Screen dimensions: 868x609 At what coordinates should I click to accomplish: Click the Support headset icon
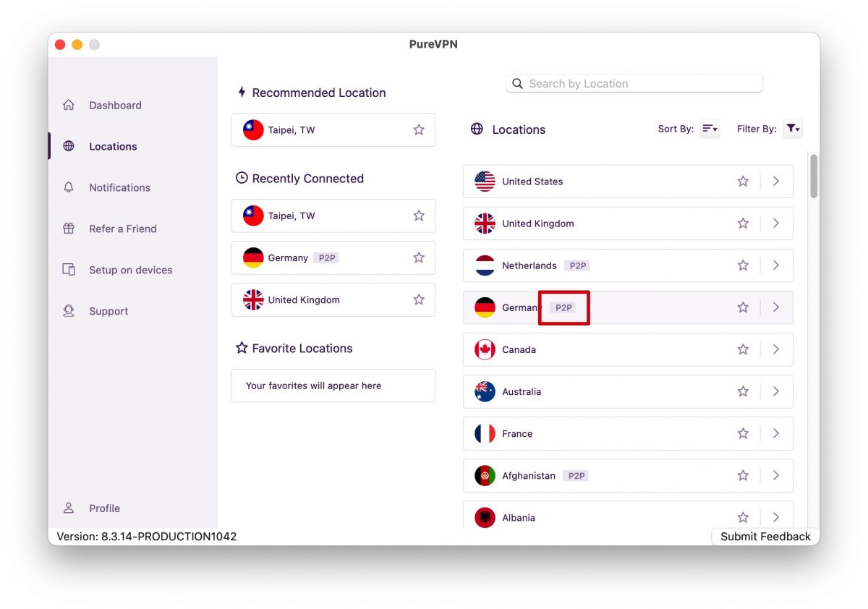[x=69, y=311]
